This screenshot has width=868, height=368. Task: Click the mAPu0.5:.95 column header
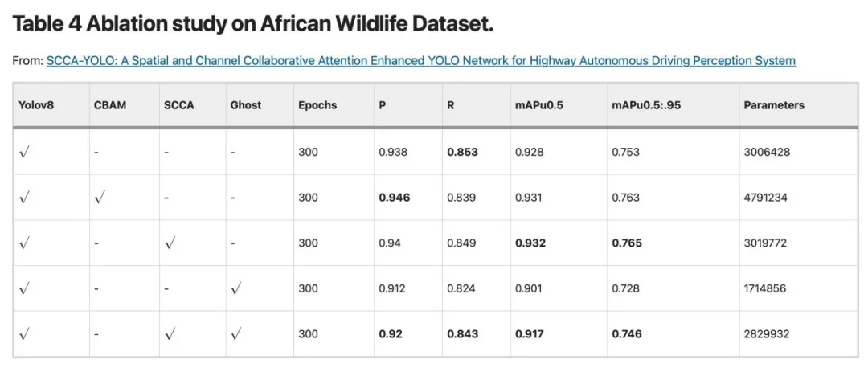646,105
